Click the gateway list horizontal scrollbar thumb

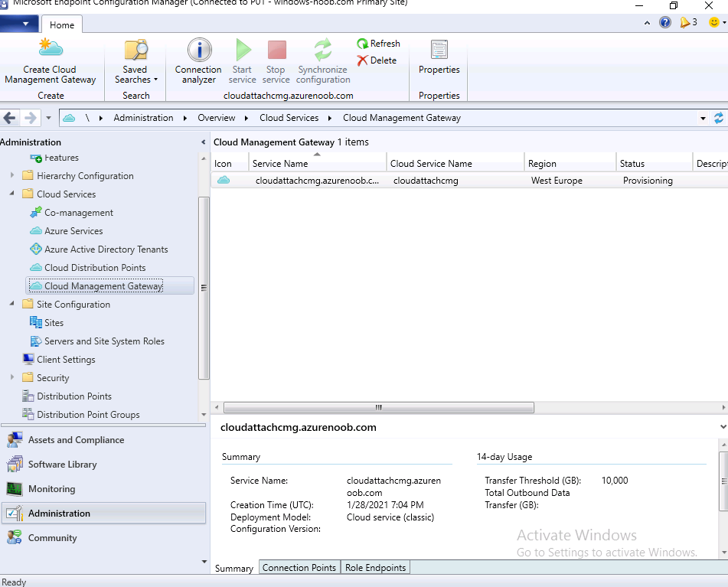378,407
